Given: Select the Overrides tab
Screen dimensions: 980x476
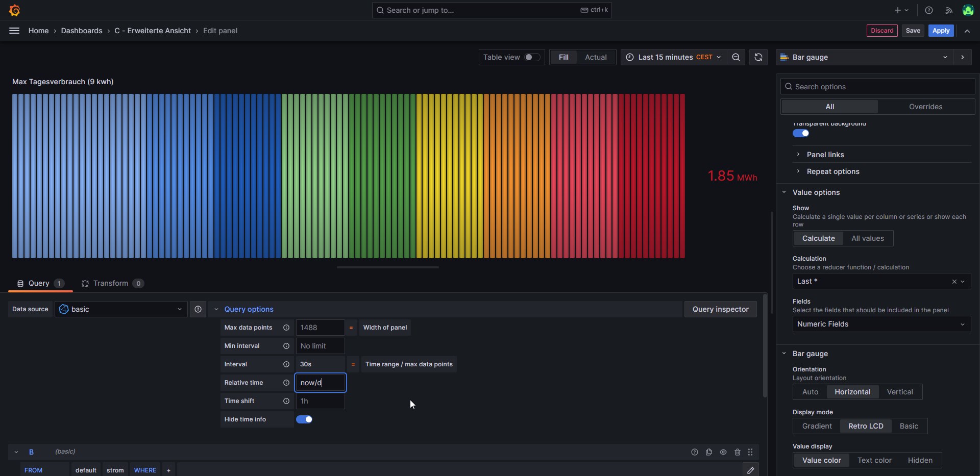Looking at the screenshot, I should 925,107.
